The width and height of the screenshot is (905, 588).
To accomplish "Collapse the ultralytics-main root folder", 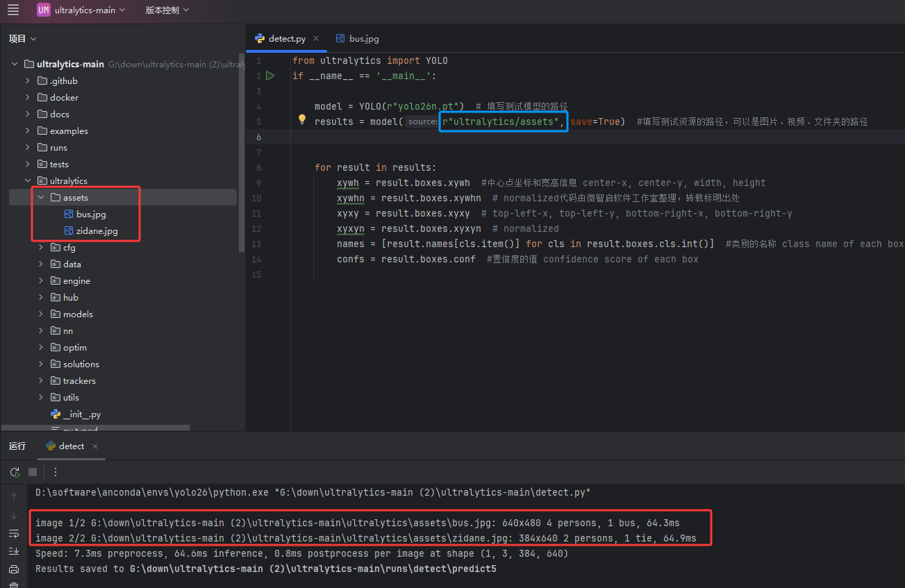I will [x=15, y=64].
